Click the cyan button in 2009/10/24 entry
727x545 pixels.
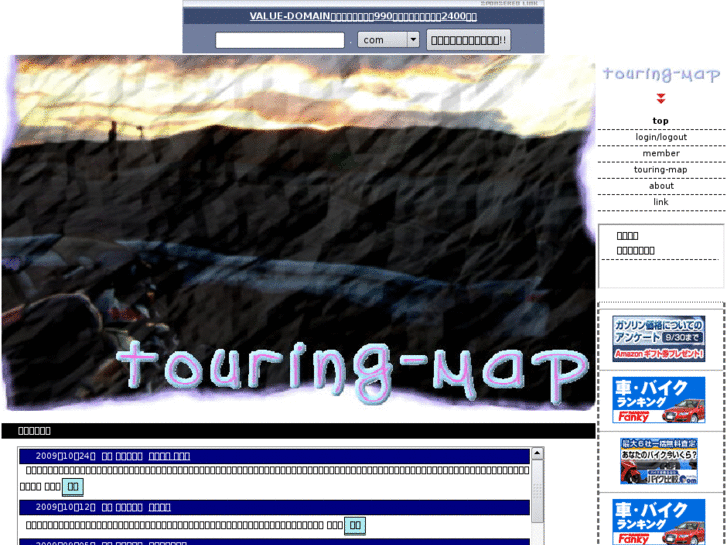[73, 487]
